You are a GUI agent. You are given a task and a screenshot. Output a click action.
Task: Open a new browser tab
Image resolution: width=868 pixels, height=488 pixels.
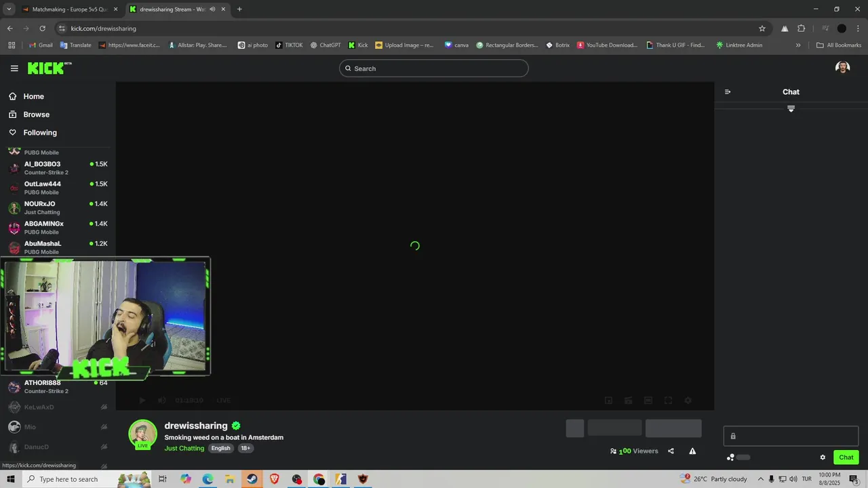239,9
